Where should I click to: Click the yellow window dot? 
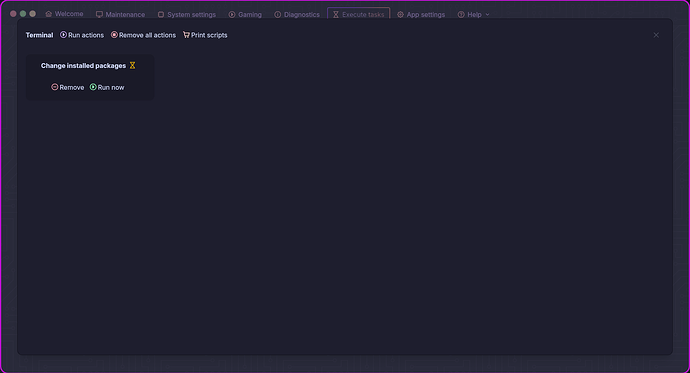[33, 14]
